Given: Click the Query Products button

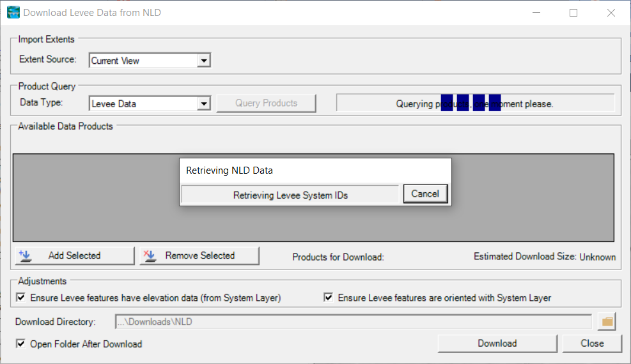Looking at the screenshot, I should tap(266, 103).
